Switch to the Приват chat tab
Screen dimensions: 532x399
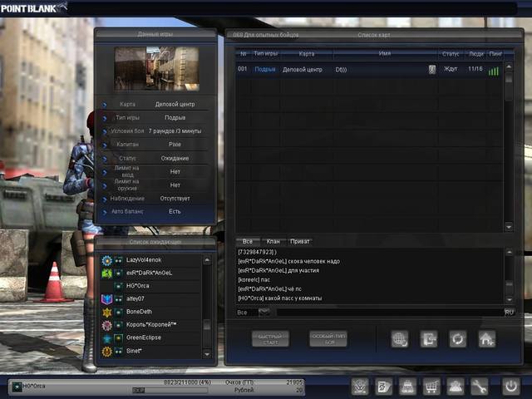[299, 242]
